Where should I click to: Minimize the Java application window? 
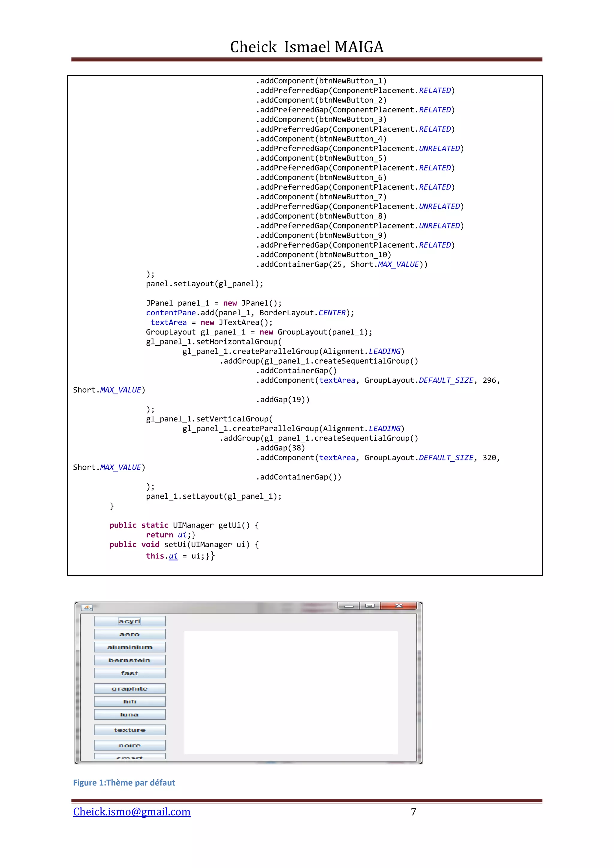pyautogui.click(x=349, y=606)
